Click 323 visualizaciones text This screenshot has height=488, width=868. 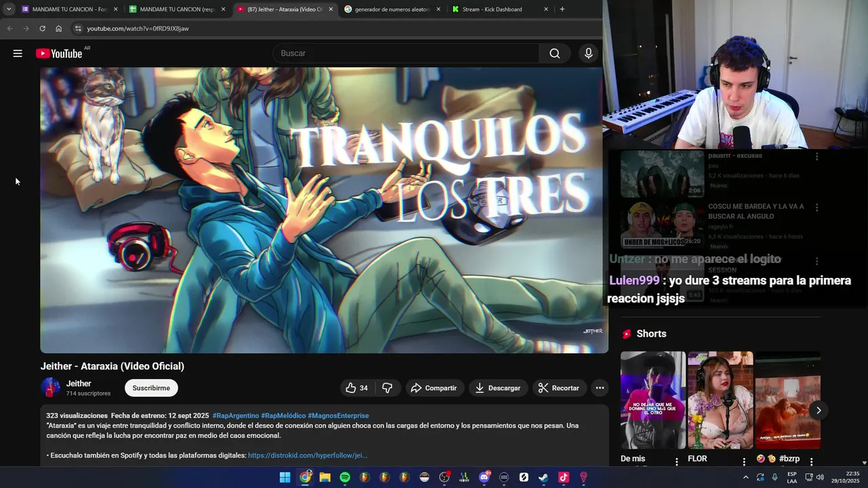pos(77,415)
